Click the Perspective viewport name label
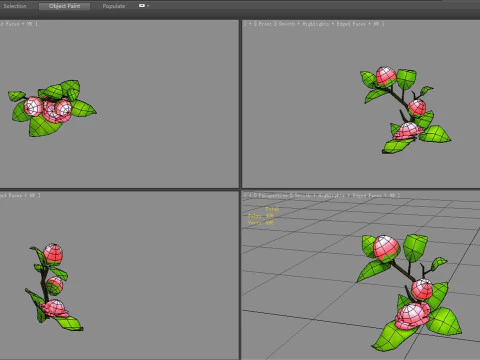The width and height of the screenshot is (480, 360). (272, 196)
